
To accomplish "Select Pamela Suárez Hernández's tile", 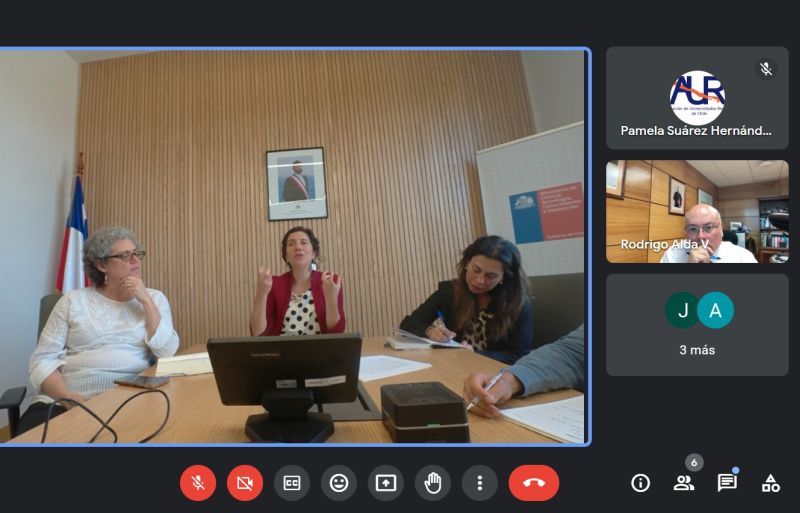I will [697, 98].
